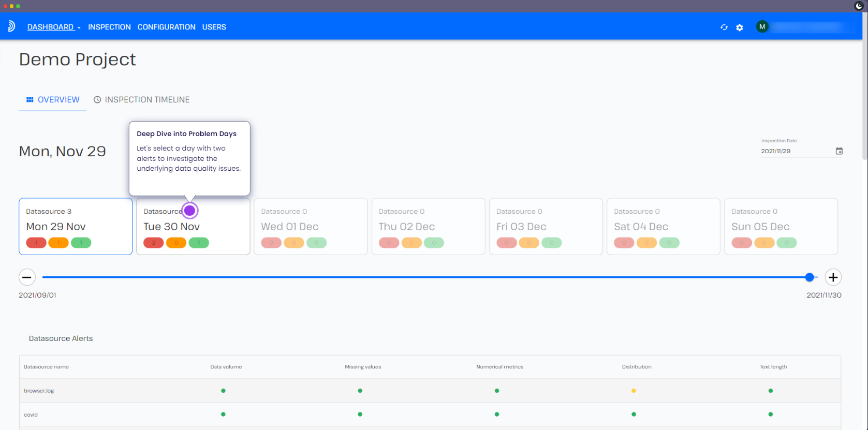Screen dimensions: 868x430
Task: Switch to the OVERVIEW tab
Action: point(53,99)
